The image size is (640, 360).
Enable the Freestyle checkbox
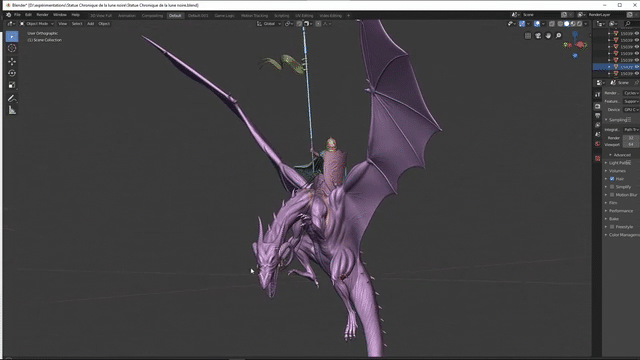[612, 227]
